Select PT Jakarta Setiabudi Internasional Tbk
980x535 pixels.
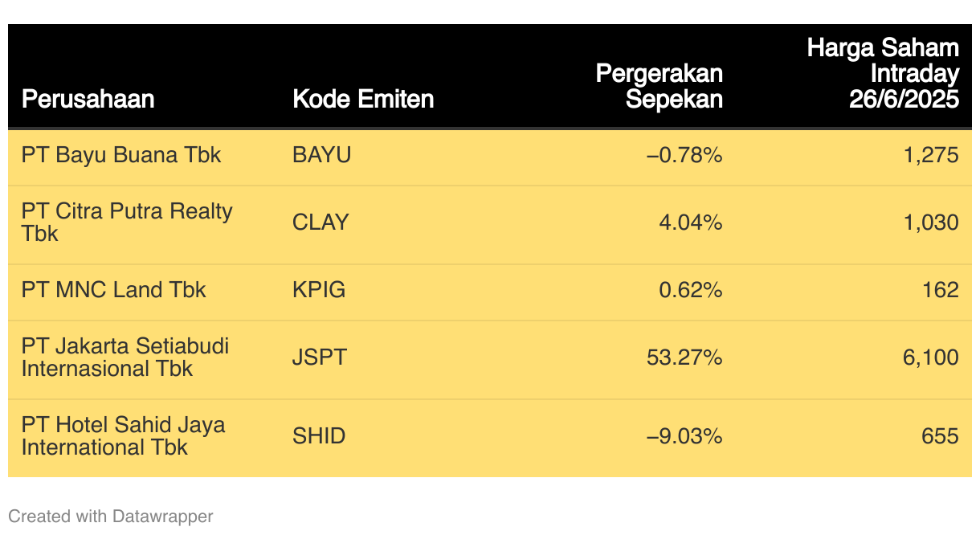[x=125, y=357]
